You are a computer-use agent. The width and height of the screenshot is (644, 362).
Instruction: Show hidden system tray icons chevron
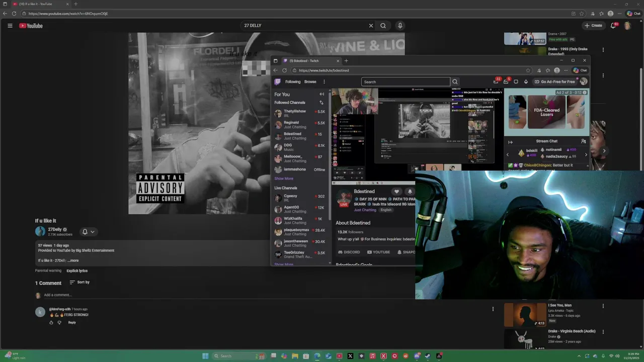[579, 356]
